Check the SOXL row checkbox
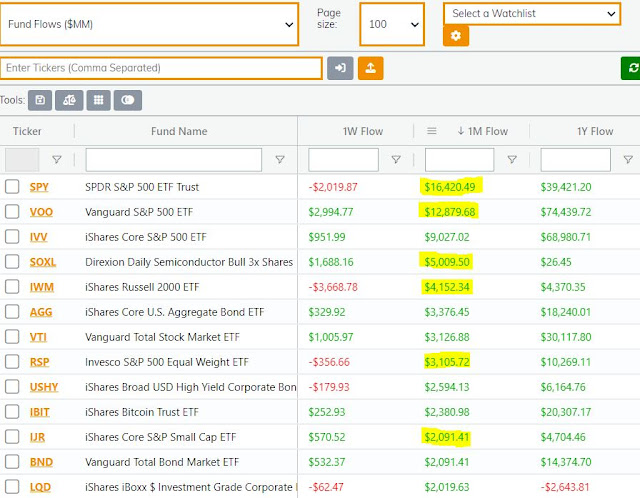 (x=12, y=261)
